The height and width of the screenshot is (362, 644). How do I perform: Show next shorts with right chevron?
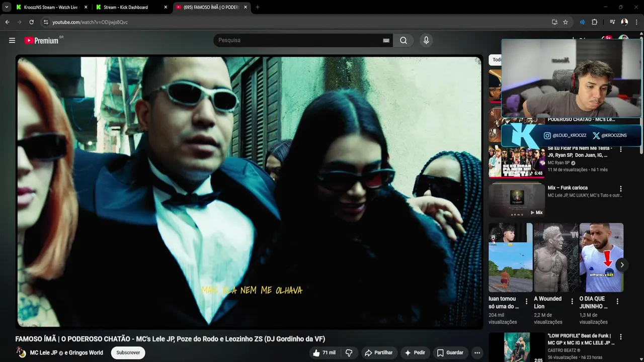coord(622,265)
